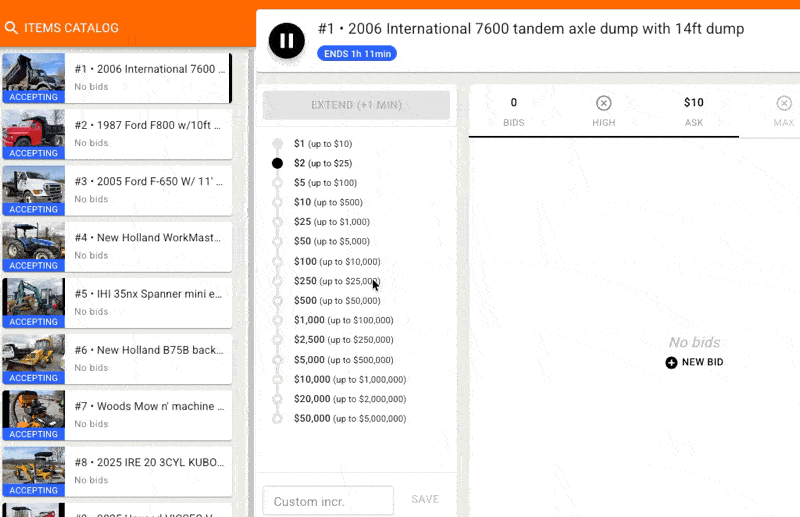Screen dimensions: 800x517
Task: Select the $5 (up to $100) increment
Action: tap(326, 183)
